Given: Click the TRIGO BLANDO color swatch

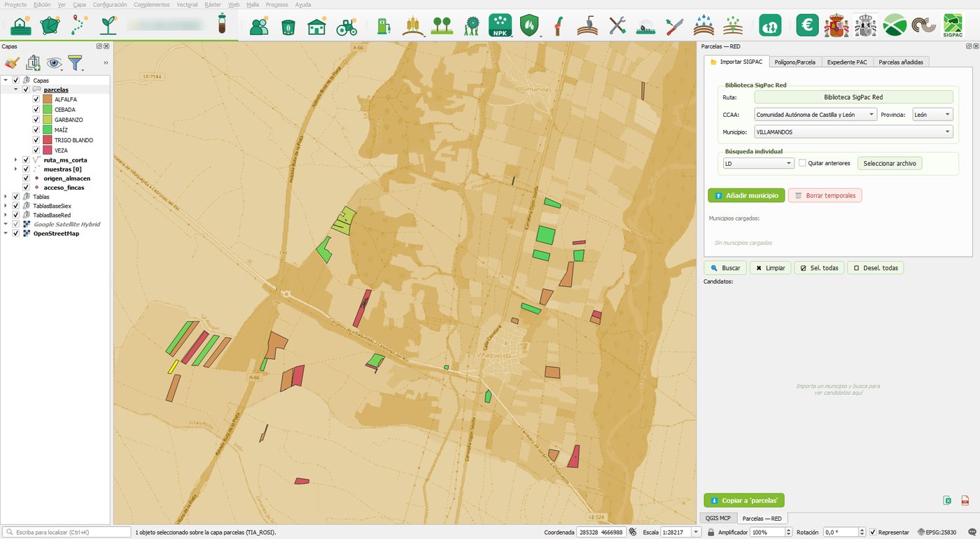Looking at the screenshot, I should pos(48,140).
